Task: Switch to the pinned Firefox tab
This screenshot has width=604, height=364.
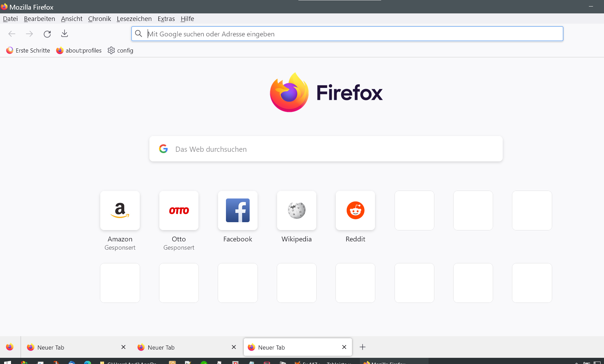Action: click(10, 347)
